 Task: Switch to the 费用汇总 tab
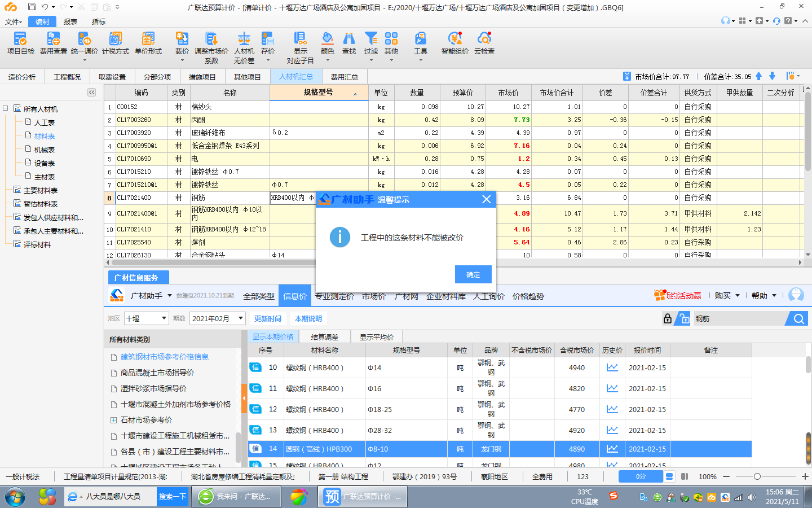coord(345,76)
